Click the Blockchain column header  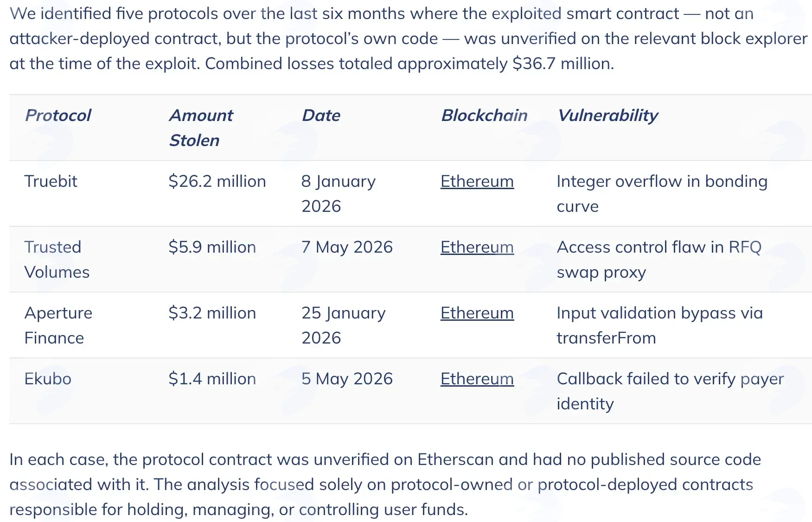pos(485,115)
